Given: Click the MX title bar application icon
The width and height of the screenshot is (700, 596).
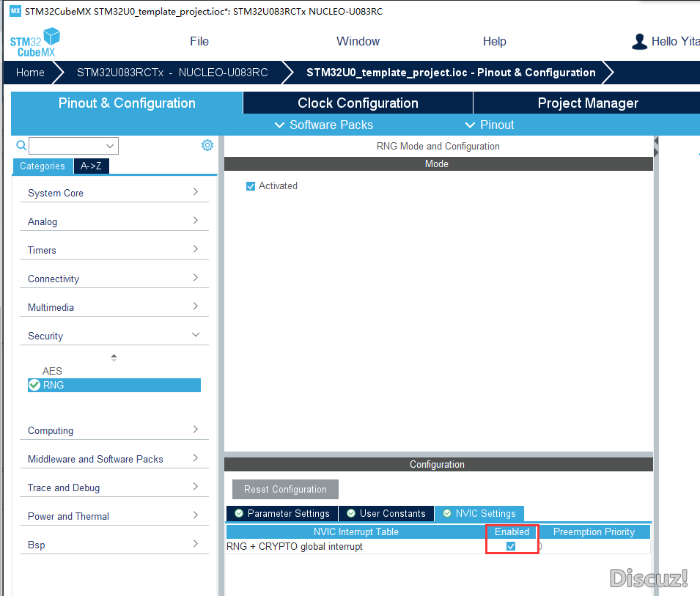Looking at the screenshot, I should point(15,11).
